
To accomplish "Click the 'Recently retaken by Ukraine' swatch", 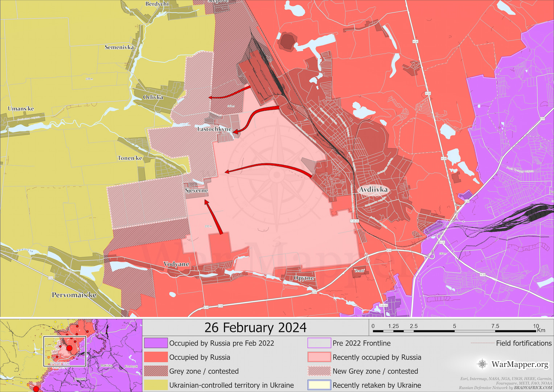I will pos(319,385).
